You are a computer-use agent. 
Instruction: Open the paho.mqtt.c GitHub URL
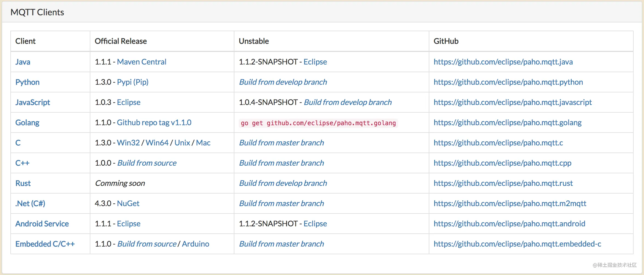[498, 143]
